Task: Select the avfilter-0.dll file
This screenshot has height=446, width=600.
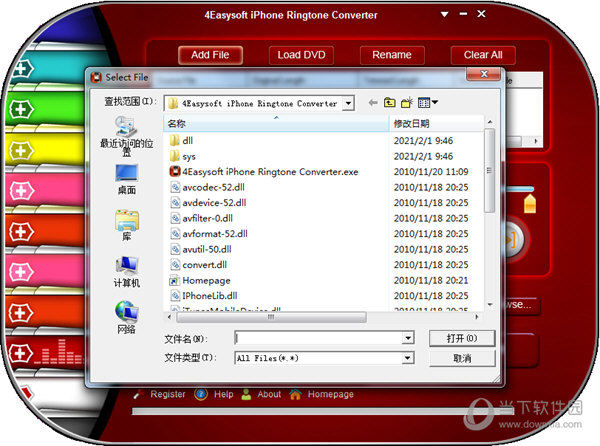Action: click(202, 218)
